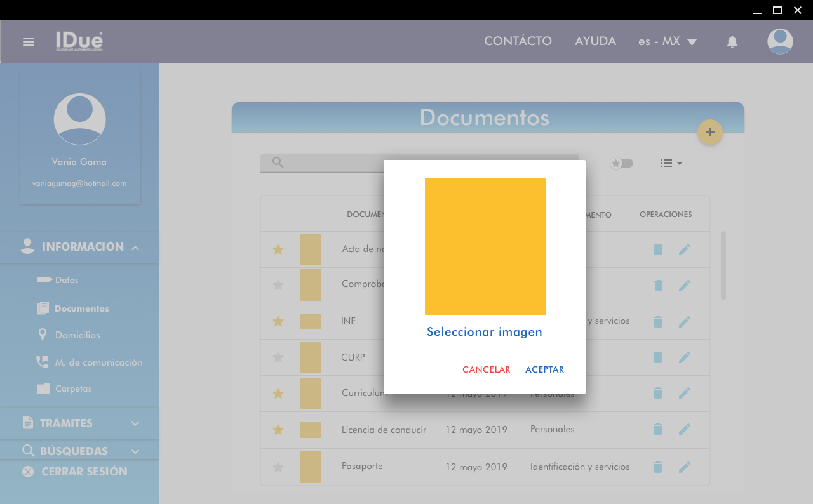Open the Domicilios sidebar item

tap(77, 335)
